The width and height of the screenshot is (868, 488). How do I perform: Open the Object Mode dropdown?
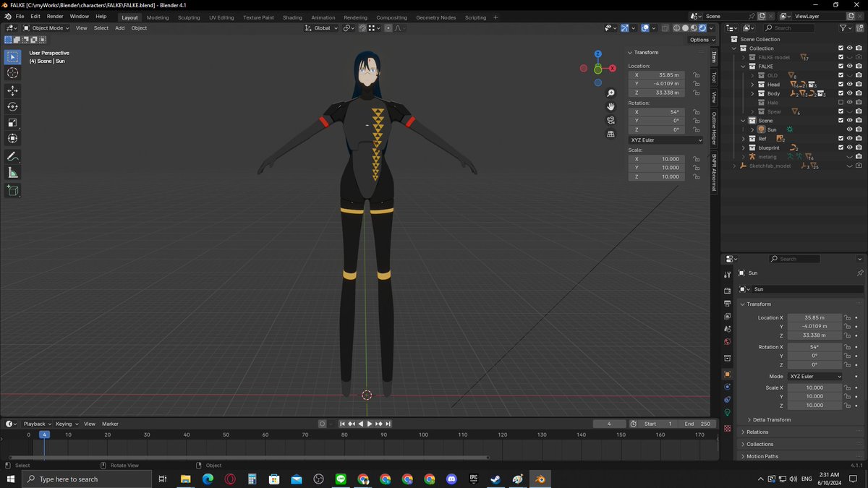[46, 28]
